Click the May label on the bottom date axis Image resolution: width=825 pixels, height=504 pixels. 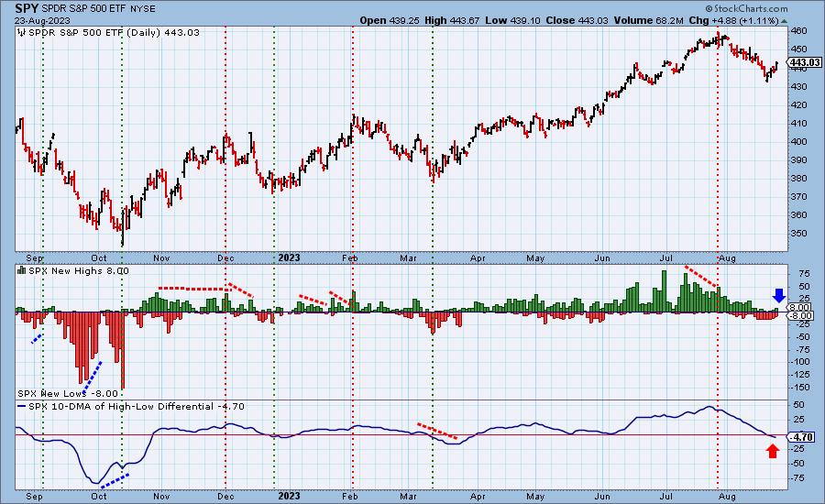(535, 496)
